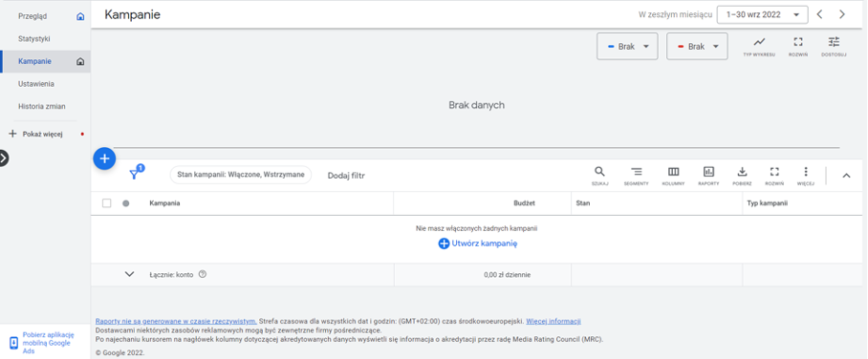The height and width of the screenshot is (359, 868).
Task: Open Przegląd in the sidebar
Action: [x=33, y=16]
